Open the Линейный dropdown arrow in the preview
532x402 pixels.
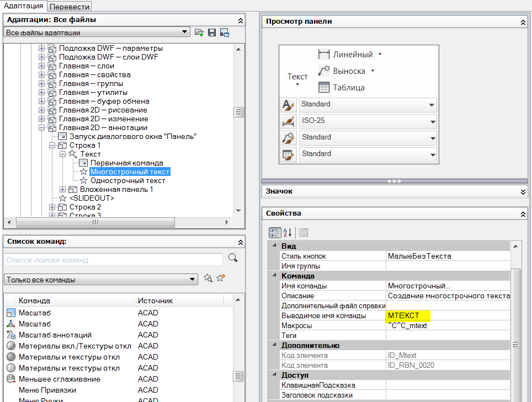click(x=380, y=54)
